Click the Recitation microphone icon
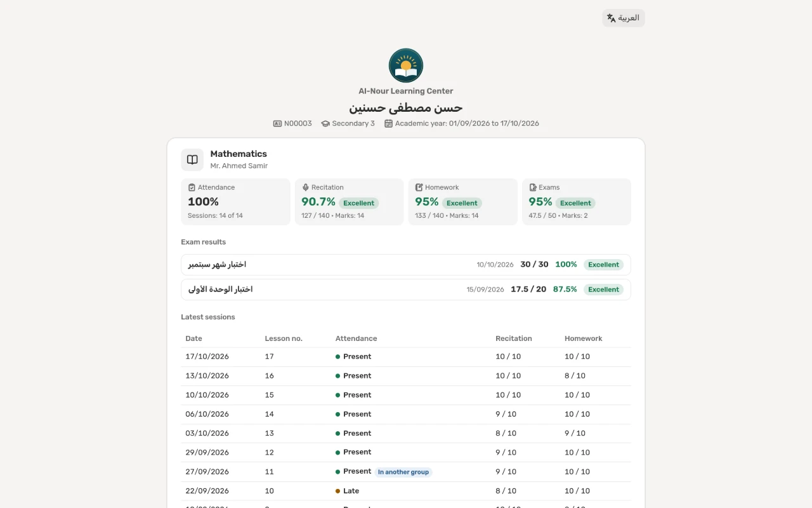 coord(305,187)
